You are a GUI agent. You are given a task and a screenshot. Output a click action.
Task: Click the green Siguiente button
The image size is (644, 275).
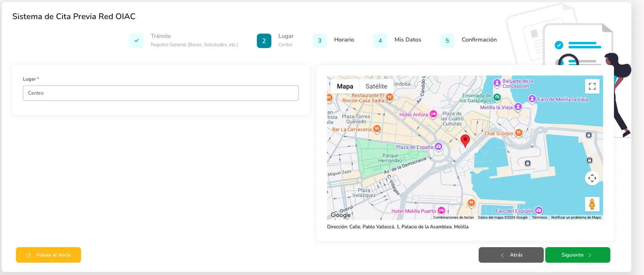click(577, 255)
